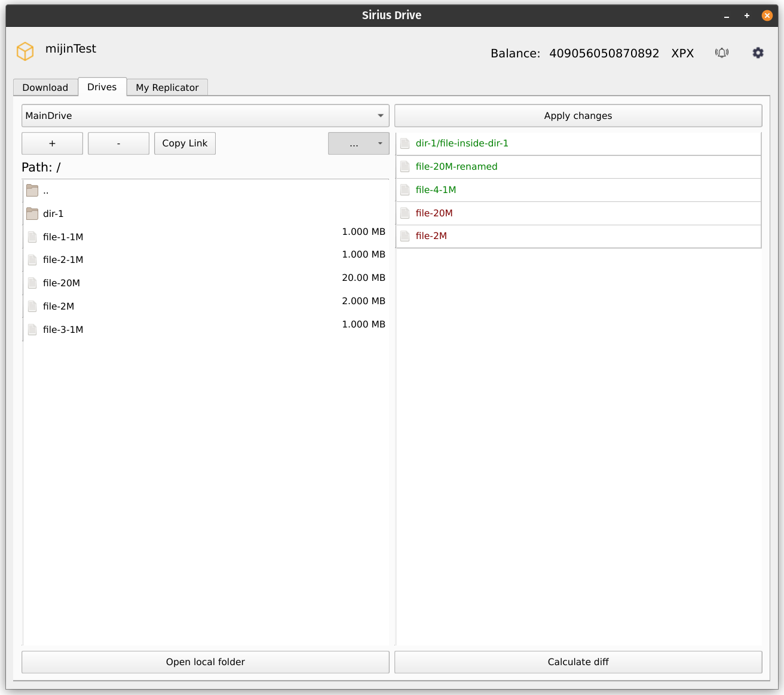Viewport: 784px width, 695px height.
Task: Switch to the Download tab
Action: (45, 87)
